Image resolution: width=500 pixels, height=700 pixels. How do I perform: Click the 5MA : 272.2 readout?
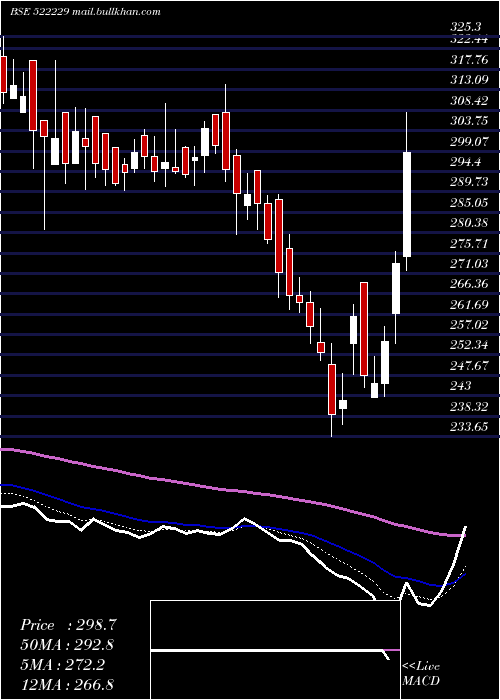point(62,665)
